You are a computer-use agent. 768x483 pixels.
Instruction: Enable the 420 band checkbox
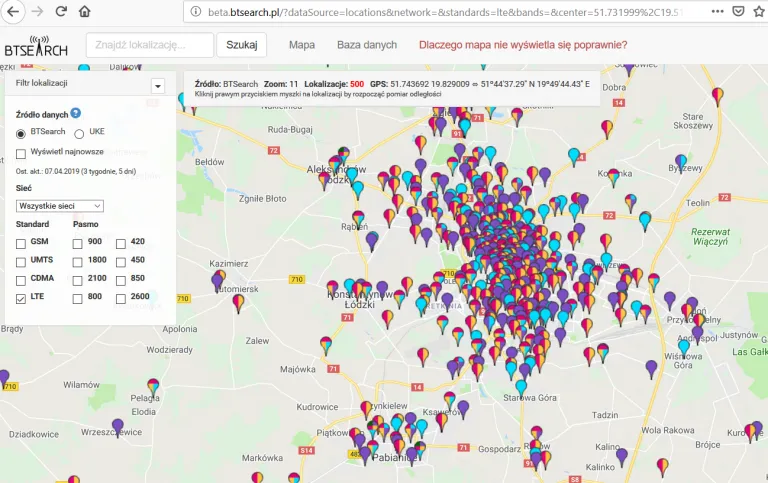(x=120, y=243)
